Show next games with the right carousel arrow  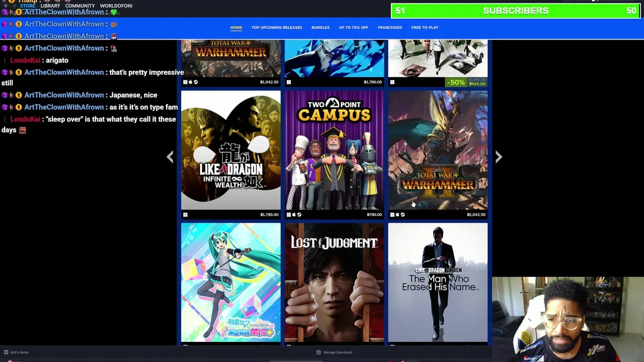pos(499,157)
